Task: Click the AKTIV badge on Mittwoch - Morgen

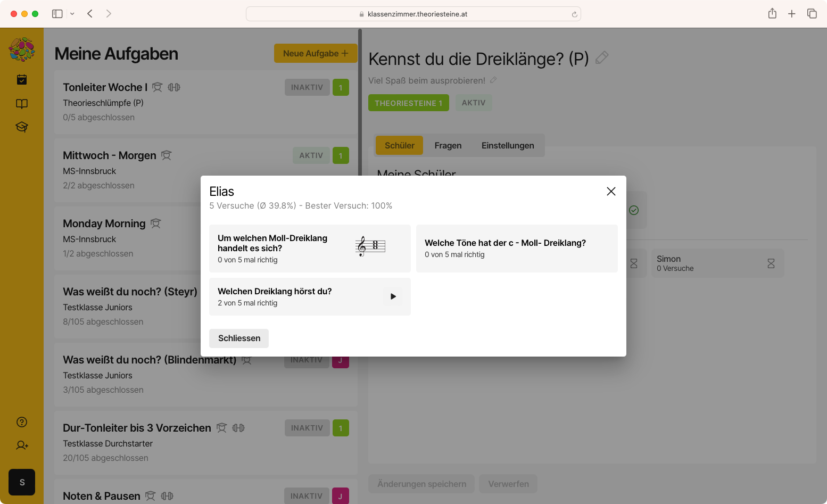Action: click(x=311, y=155)
